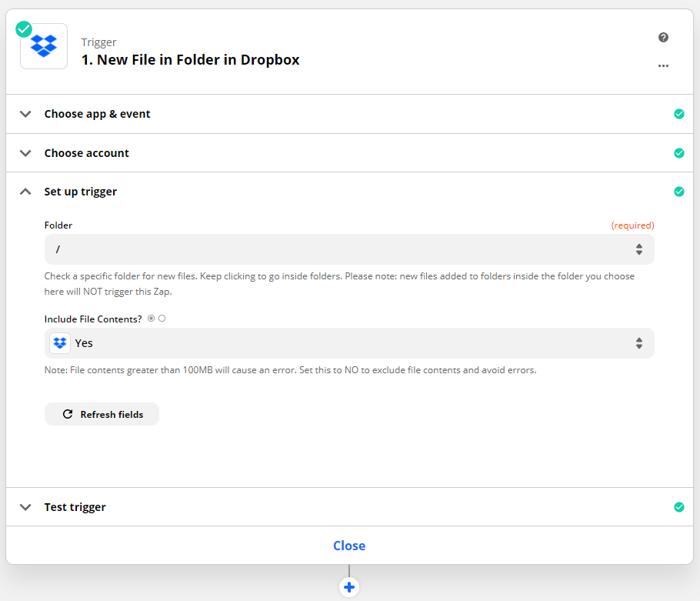700x601 pixels.
Task: Open the Folder dropdown arrows
Action: coord(638,249)
